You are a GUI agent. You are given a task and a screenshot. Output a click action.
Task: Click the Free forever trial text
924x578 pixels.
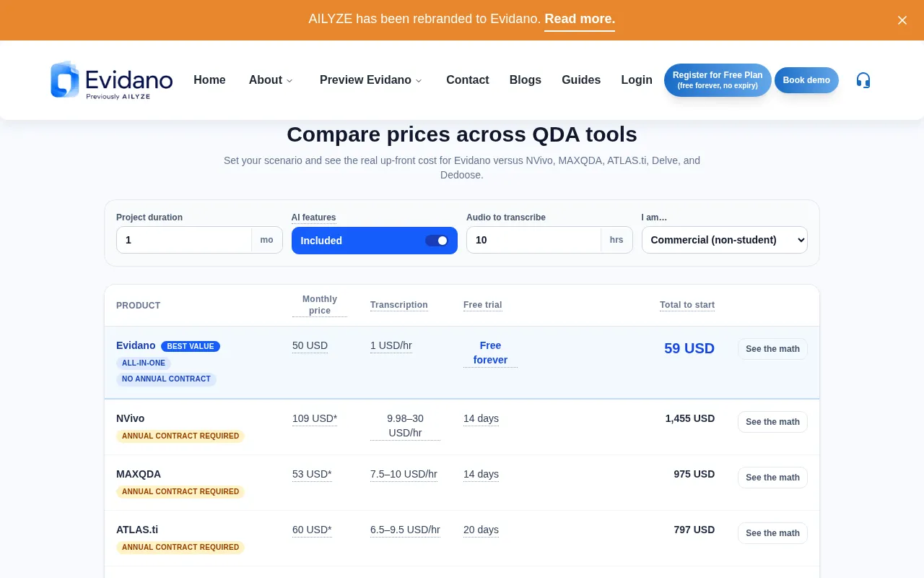(490, 353)
